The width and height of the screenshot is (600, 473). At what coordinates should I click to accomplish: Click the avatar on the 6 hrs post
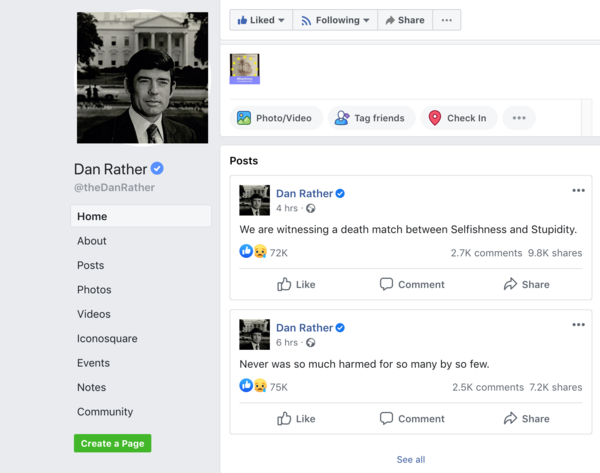pyautogui.click(x=254, y=334)
